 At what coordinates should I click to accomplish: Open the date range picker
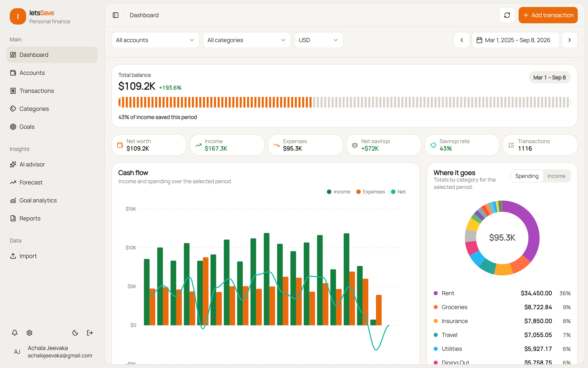click(516, 40)
